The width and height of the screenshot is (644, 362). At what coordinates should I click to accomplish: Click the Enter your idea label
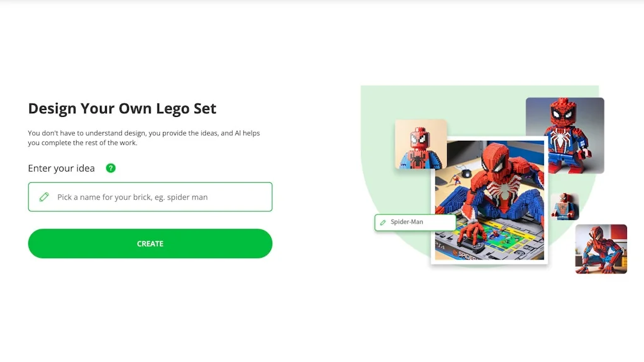point(61,168)
